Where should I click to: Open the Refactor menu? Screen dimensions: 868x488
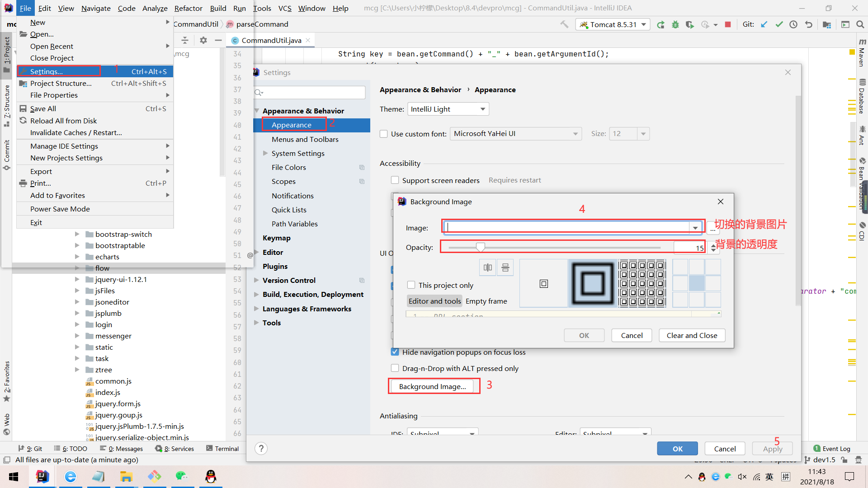(x=188, y=8)
